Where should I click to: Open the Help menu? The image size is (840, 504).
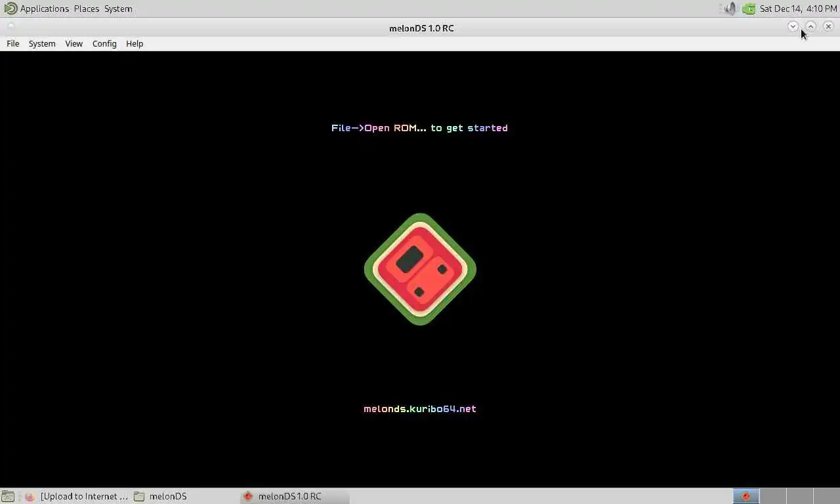tap(135, 43)
